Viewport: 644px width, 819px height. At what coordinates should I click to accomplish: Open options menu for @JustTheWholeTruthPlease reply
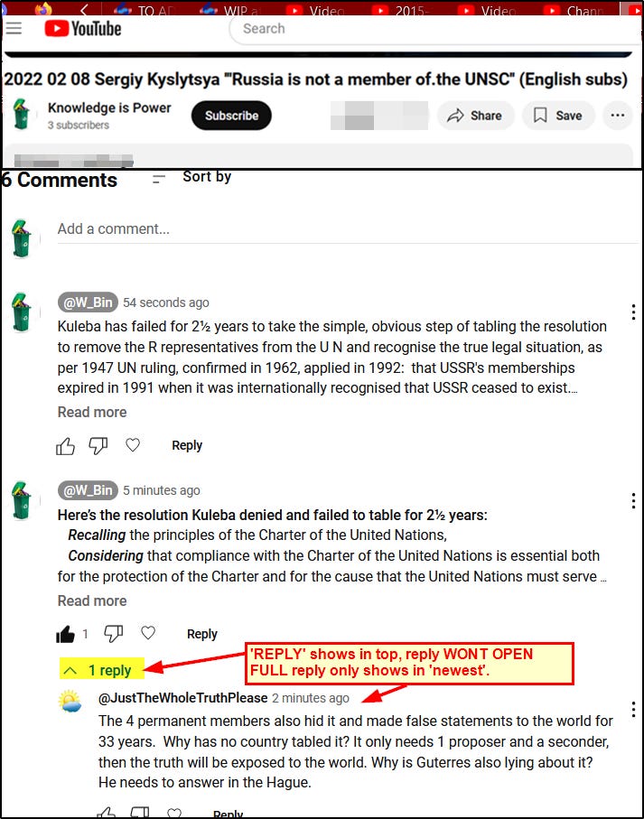point(633,710)
